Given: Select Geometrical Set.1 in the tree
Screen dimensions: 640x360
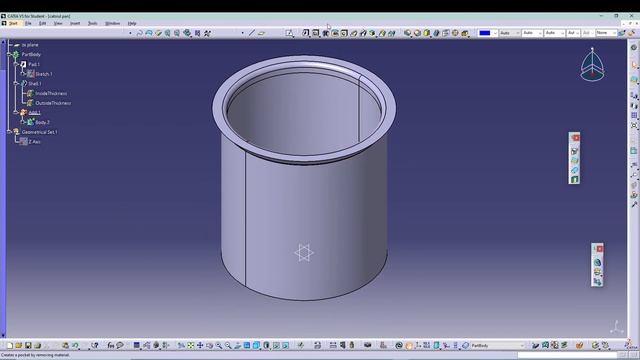Looking at the screenshot, I should [x=40, y=132].
